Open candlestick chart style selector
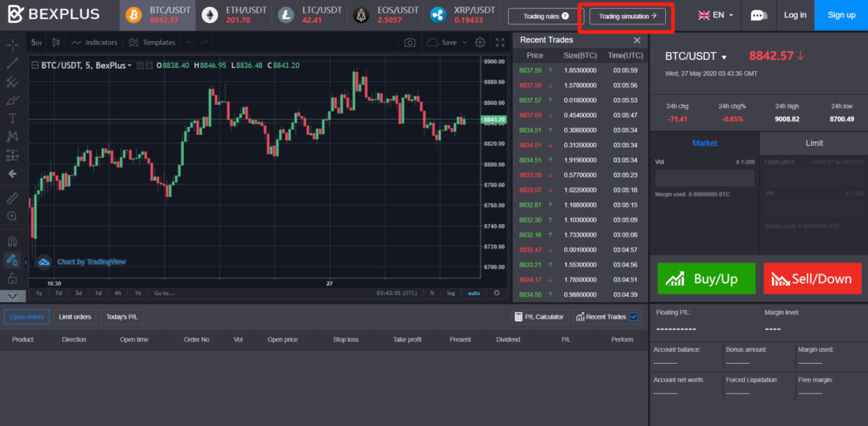This screenshot has height=426, width=868. click(x=55, y=42)
